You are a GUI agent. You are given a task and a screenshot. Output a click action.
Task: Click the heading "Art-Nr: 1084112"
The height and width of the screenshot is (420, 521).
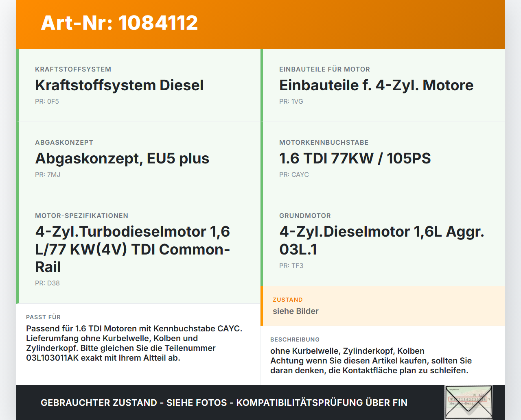[119, 23]
